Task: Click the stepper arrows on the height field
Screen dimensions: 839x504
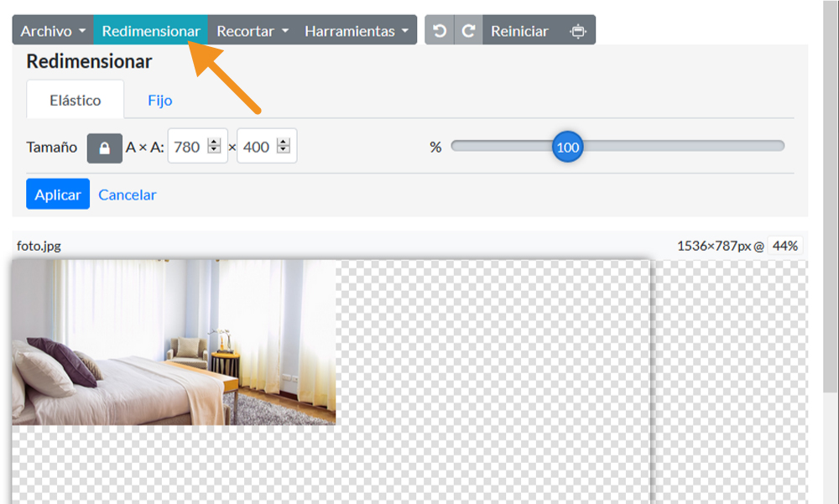Action: pyautogui.click(x=284, y=146)
